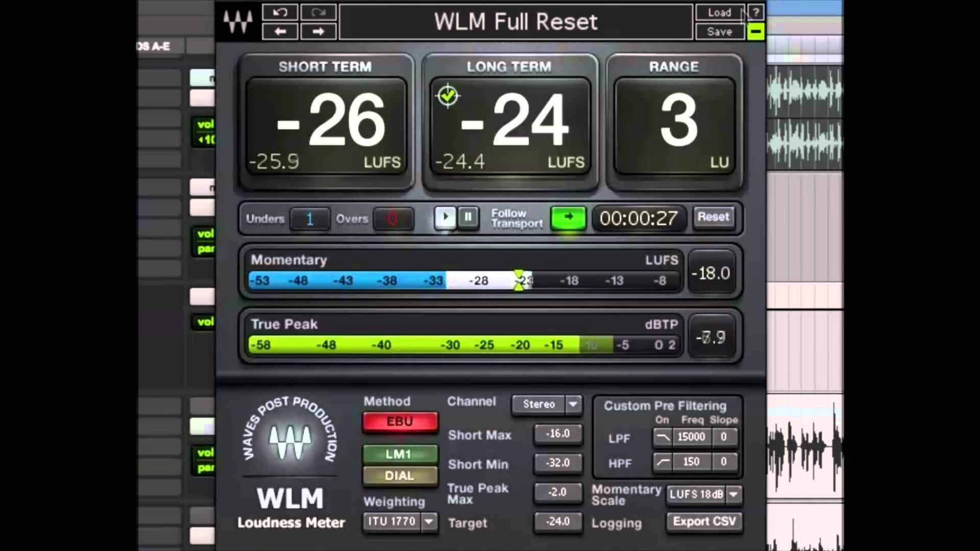Click the Reset button
The width and height of the screenshot is (980, 551).
point(713,217)
